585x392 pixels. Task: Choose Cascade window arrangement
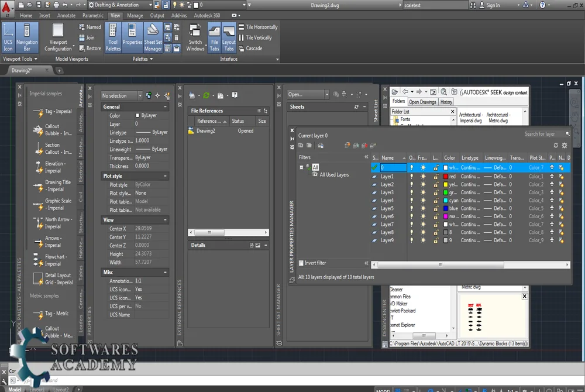(250, 49)
